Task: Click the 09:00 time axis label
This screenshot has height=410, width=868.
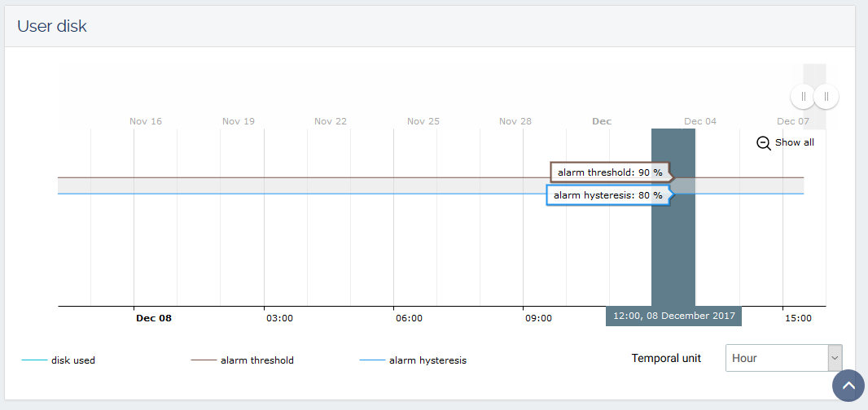Action: [x=538, y=318]
